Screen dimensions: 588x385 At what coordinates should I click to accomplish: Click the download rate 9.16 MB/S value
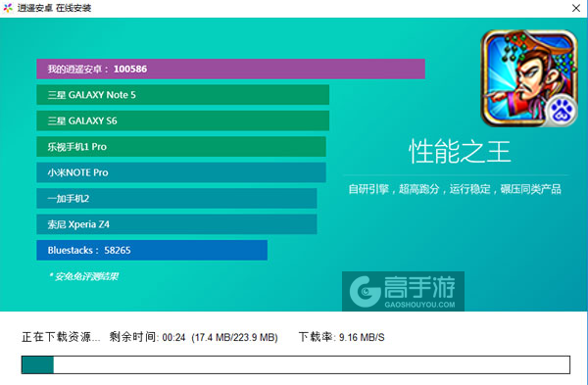point(362,337)
